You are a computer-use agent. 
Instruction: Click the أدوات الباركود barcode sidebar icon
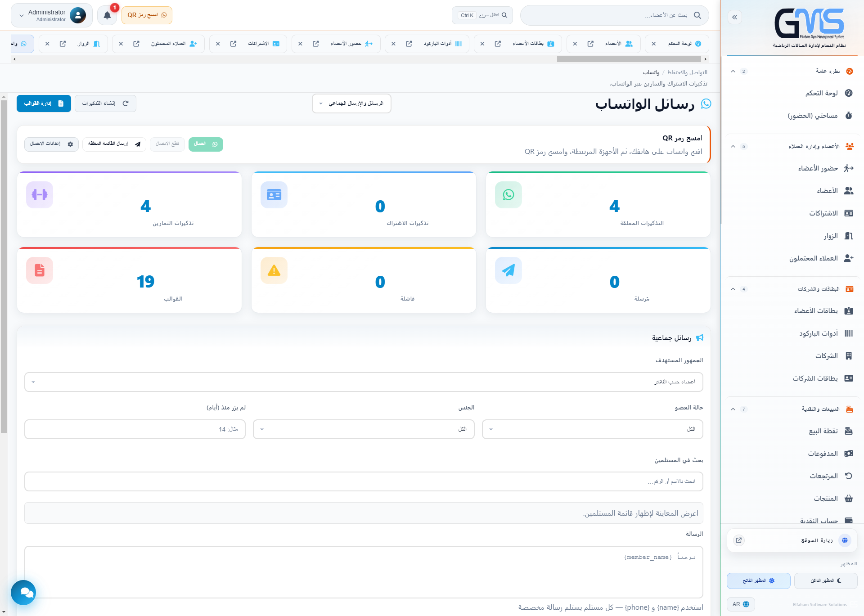pos(849,333)
